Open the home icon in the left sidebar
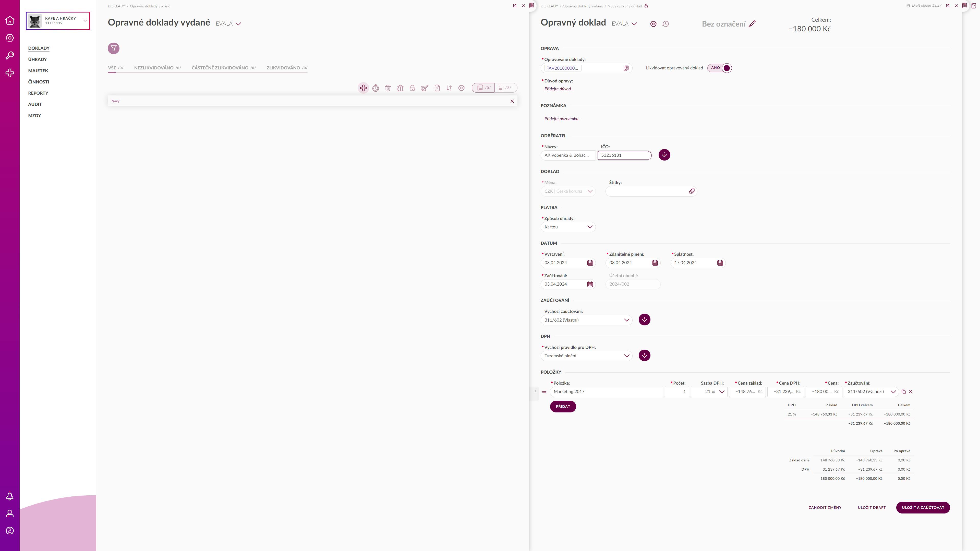980x551 pixels. (10, 20)
